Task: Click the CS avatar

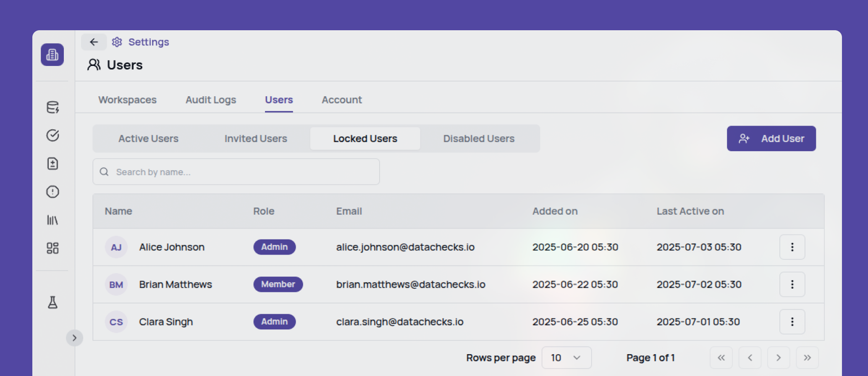Action: coord(116,322)
